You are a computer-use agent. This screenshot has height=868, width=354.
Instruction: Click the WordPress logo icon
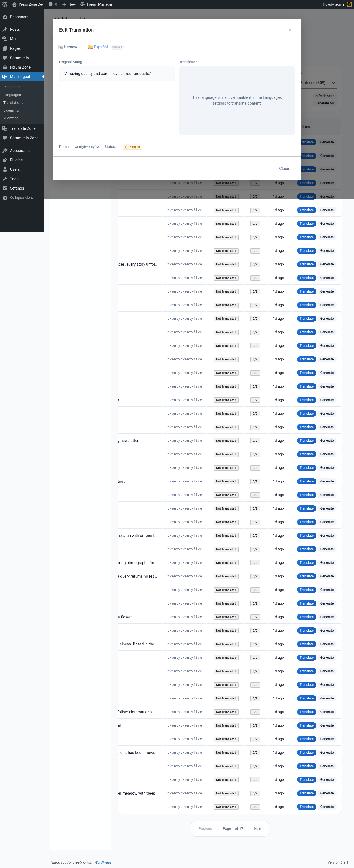click(x=5, y=4)
